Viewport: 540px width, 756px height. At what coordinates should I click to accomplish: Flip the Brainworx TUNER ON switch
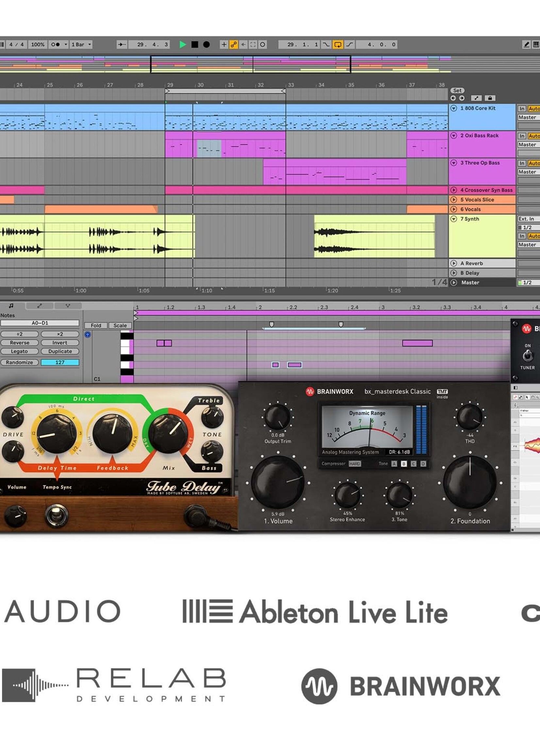[x=527, y=356]
